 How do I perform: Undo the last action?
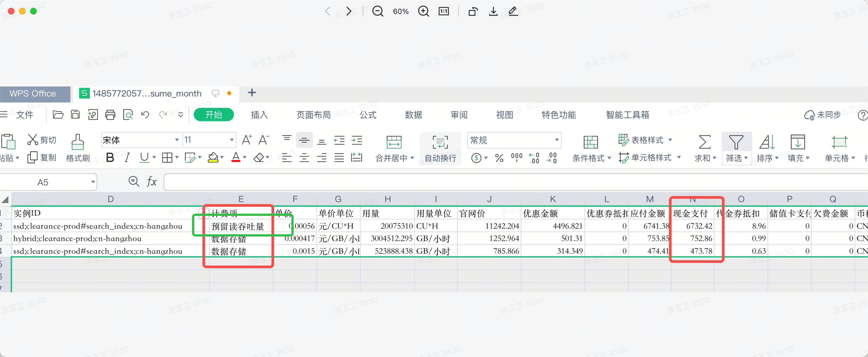click(x=145, y=115)
